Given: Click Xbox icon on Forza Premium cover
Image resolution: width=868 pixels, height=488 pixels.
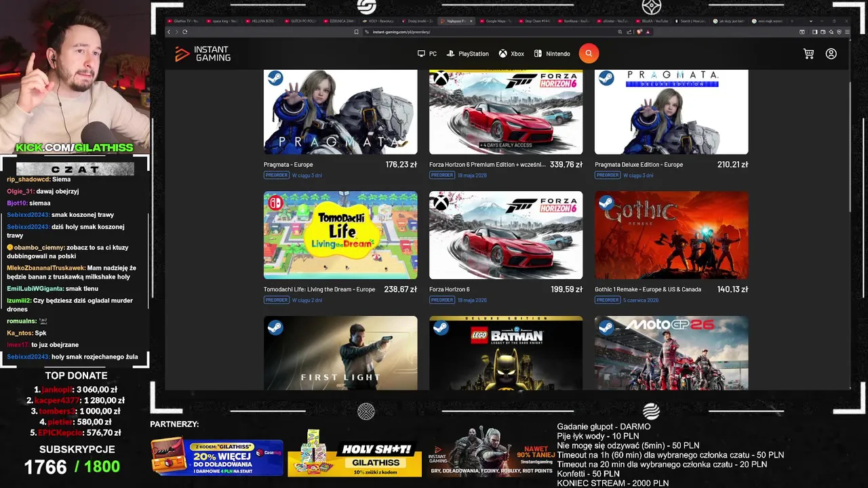Looking at the screenshot, I should click(x=441, y=79).
